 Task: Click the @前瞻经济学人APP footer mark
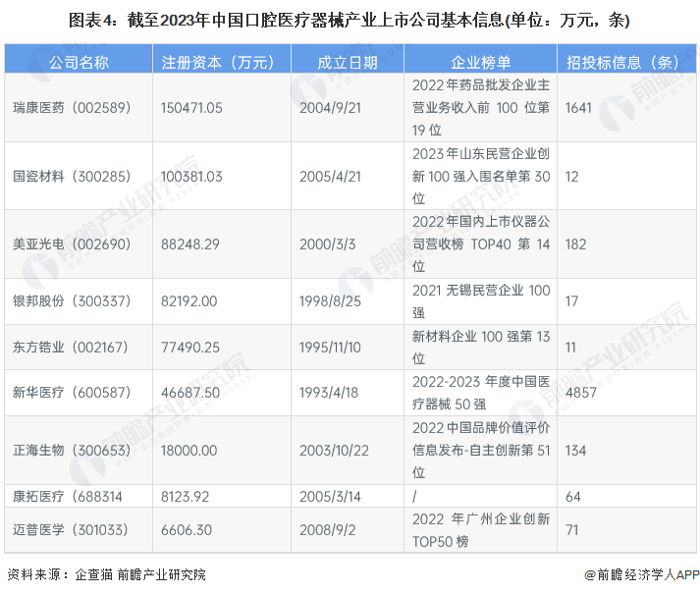tap(641, 574)
